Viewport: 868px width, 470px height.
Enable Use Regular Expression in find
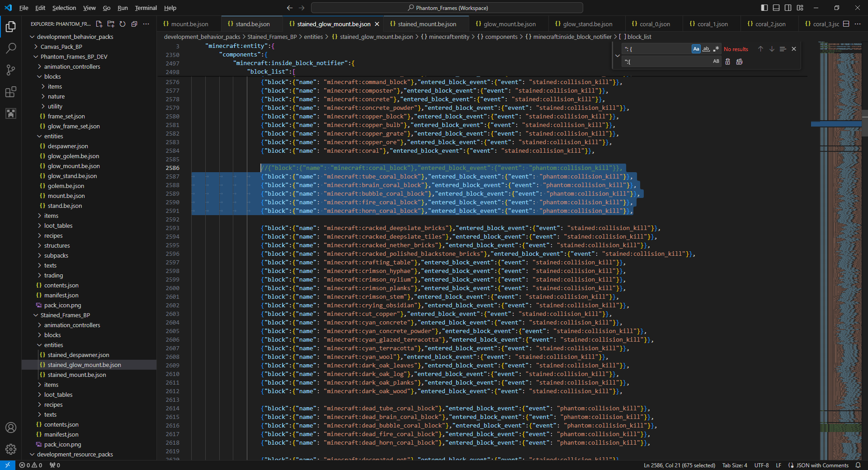[716, 49]
